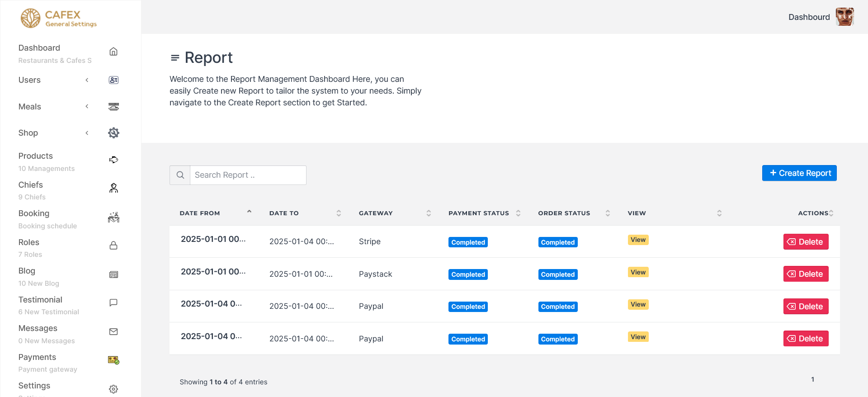Open the Settings menu item
Screen dimensions: 868x397
click(34, 386)
